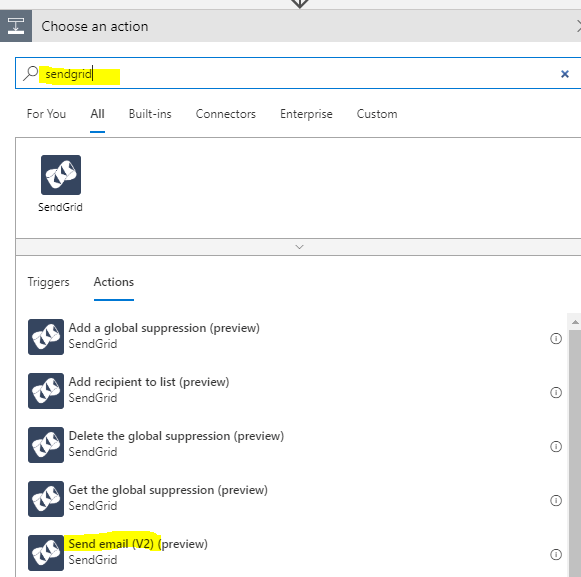The height and width of the screenshot is (577, 581).
Task: Clear the sendgrid search text
Action: coord(565,74)
